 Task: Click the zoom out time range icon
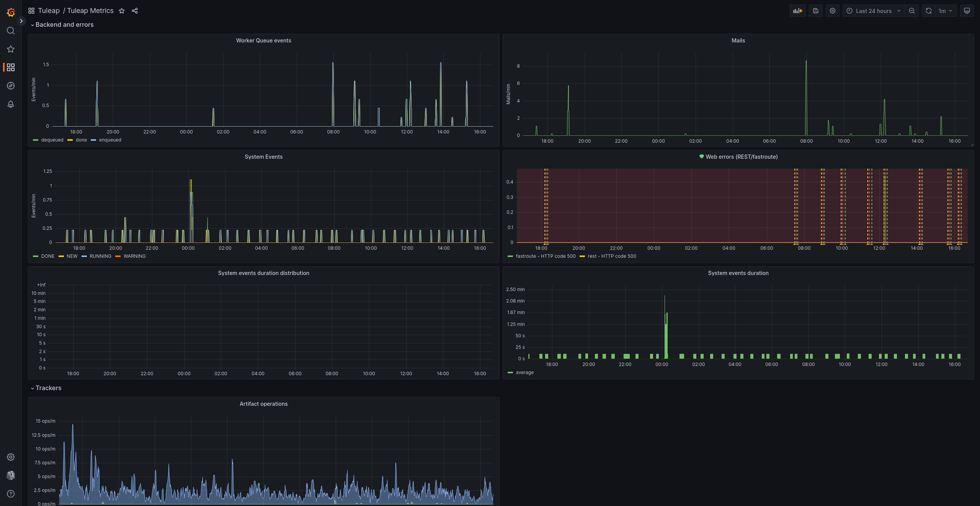point(912,11)
